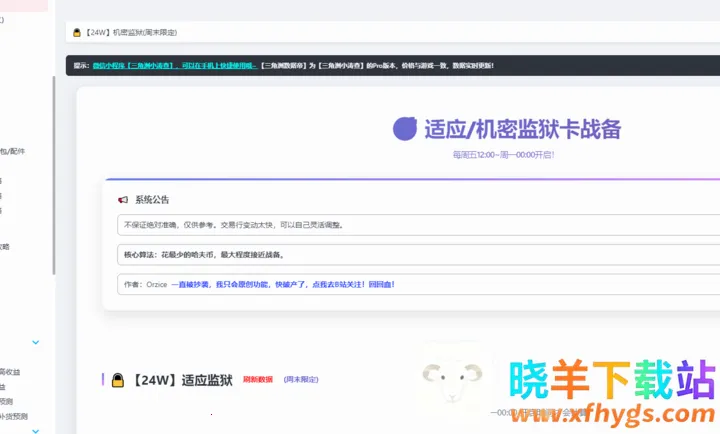The width and height of the screenshot is (720, 434).
Task: Expand the bottom sidebar chevron arrow
Action: pyautogui.click(x=36, y=430)
